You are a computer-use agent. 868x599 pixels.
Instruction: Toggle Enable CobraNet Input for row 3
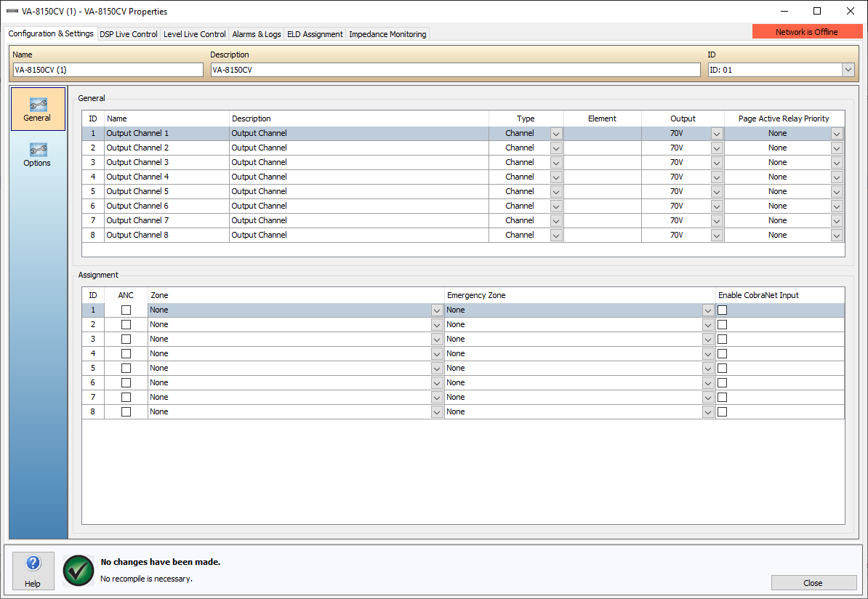pyautogui.click(x=722, y=339)
